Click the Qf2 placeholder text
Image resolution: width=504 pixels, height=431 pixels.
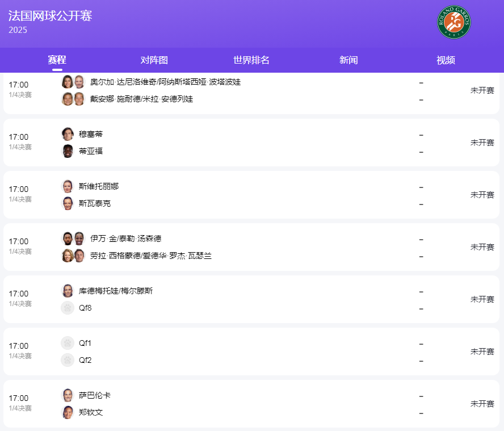tap(85, 360)
